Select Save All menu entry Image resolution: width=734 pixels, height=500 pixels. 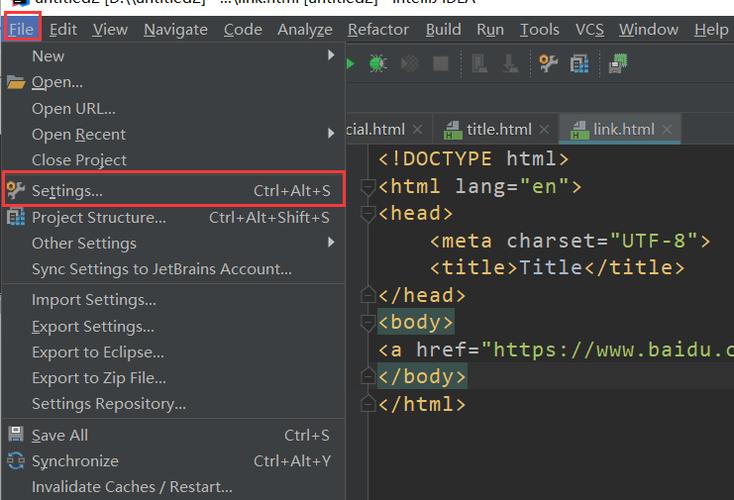[60, 435]
